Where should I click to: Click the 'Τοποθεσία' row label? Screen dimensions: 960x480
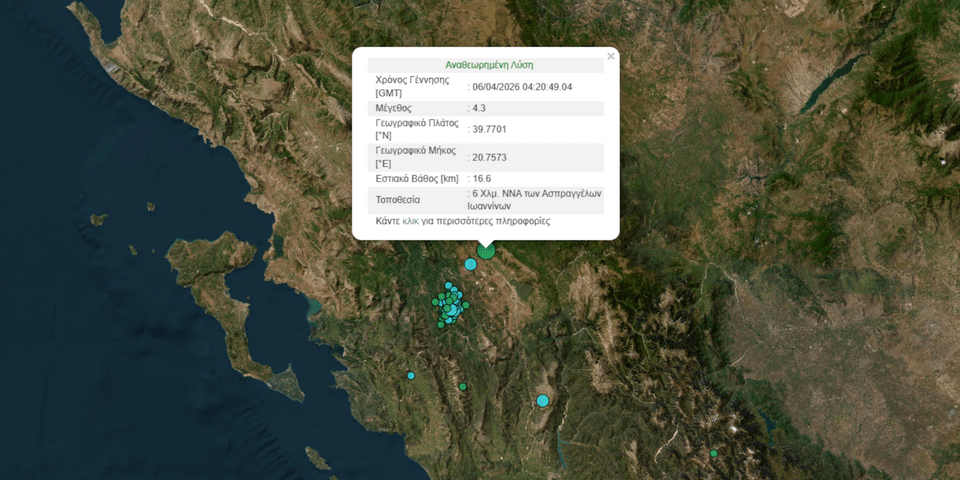(397, 200)
